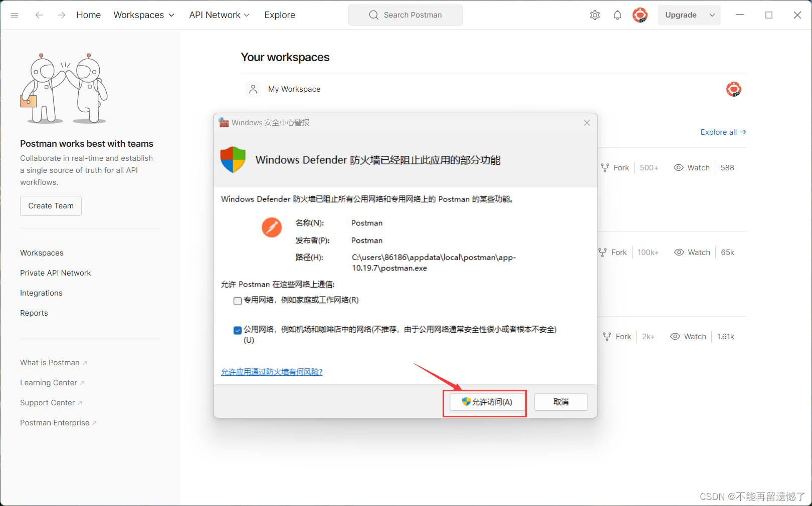This screenshot has height=506, width=812.
Task: Click the 2k+ fork count
Action: (649, 337)
